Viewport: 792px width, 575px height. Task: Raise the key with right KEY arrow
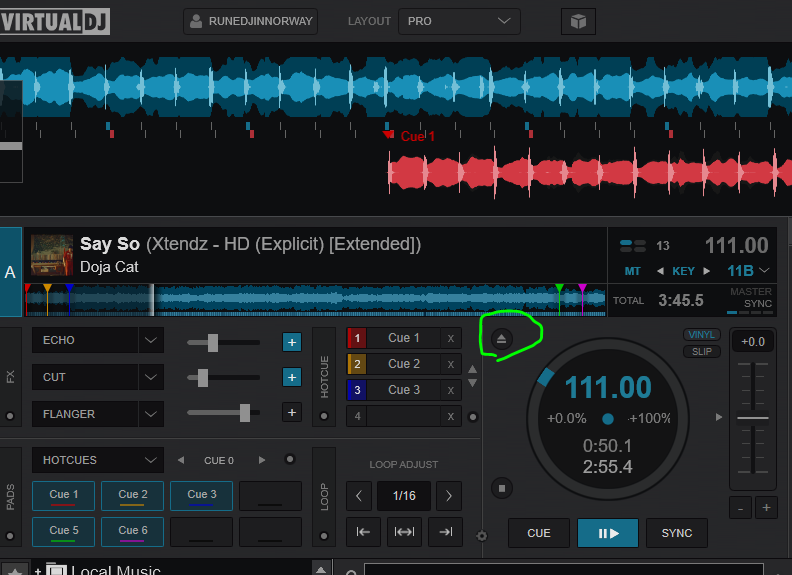click(x=707, y=271)
